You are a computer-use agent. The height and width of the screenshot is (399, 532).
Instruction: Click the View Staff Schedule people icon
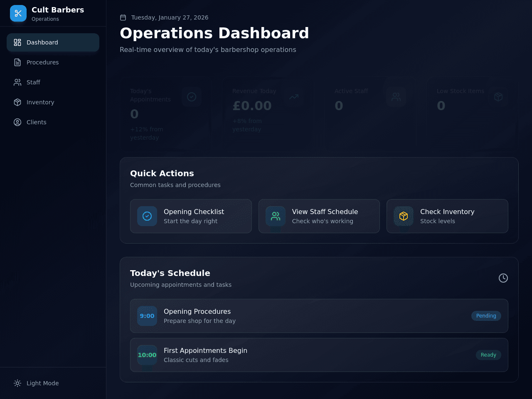pos(276,216)
